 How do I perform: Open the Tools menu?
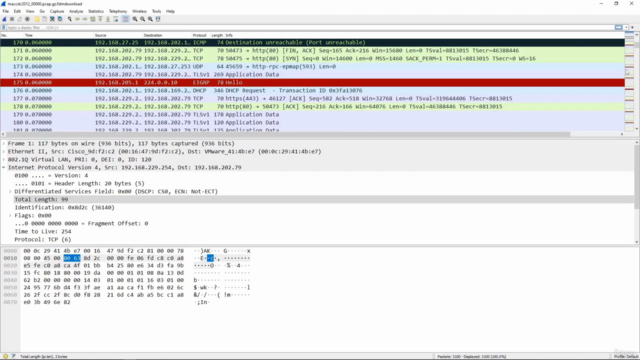pyautogui.click(x=156, y=11)
